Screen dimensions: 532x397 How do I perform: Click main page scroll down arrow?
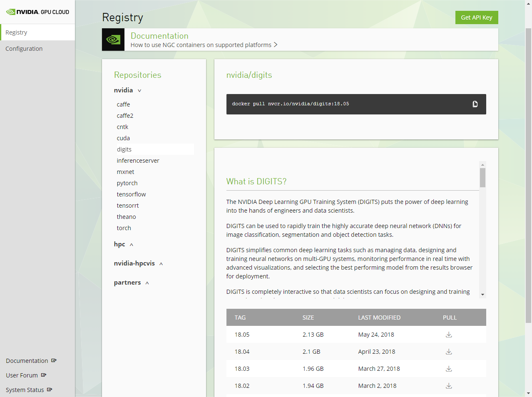click(x=528, y=393)
